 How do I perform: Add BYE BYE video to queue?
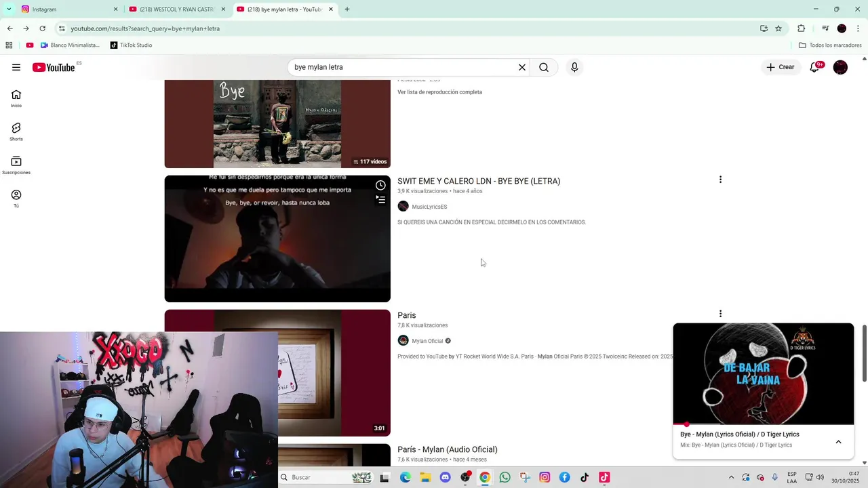tap(380, 199)
